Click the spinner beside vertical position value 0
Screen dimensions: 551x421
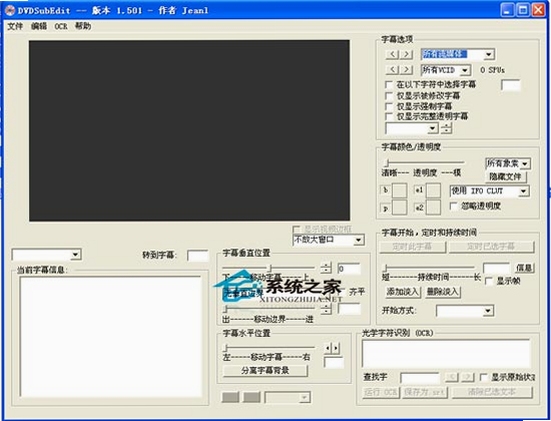pos(326,268)
